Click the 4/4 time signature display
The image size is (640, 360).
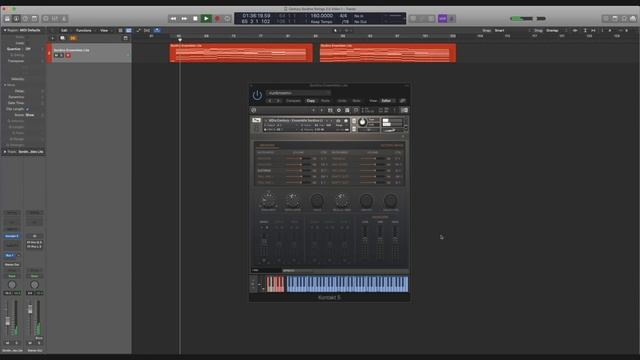344,16
